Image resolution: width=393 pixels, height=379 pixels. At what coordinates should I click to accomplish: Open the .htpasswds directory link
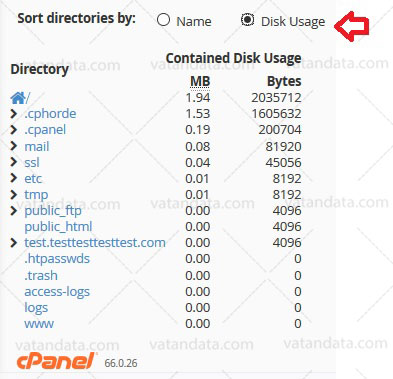tap(57, 259)
